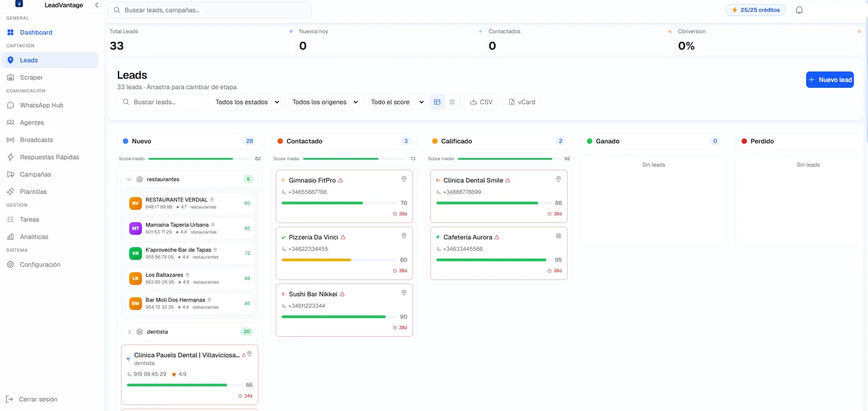
Task: Click the RV avatar of Restaurante Verdial
Action: pos(136,203)
